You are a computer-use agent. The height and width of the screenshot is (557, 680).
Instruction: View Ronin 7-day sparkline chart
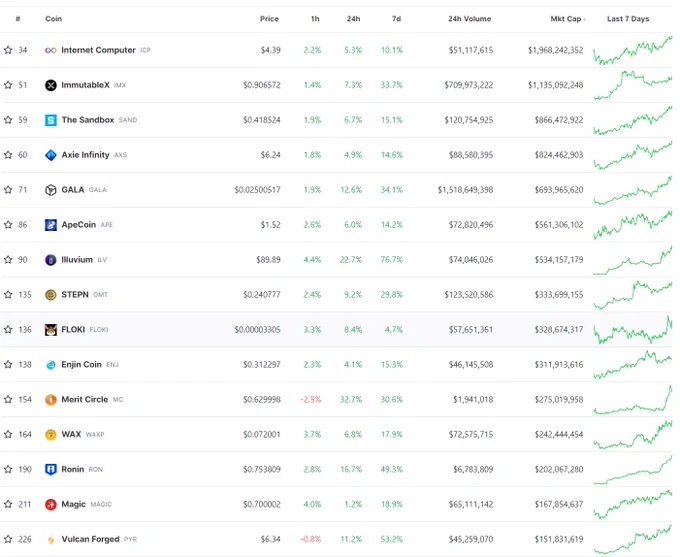pyautogui.click(x=632, y=469)
